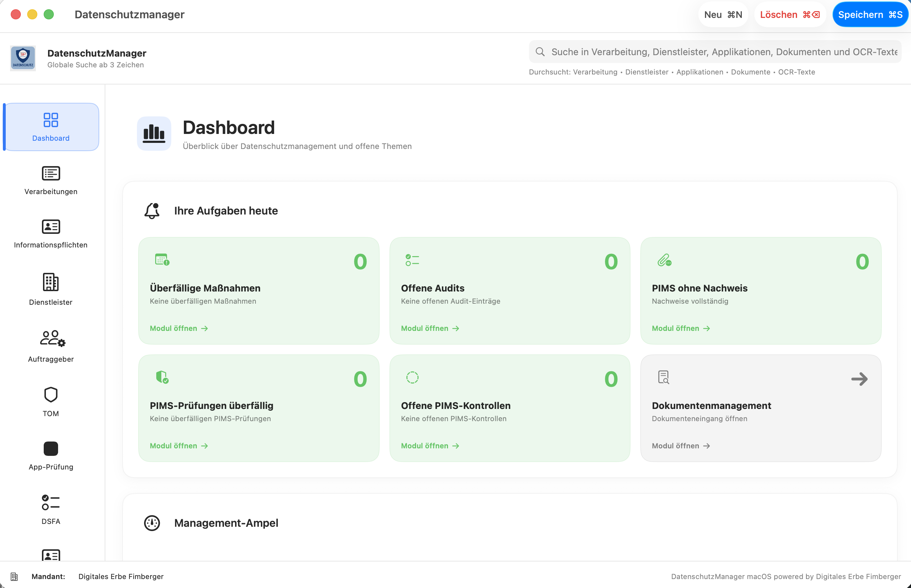911x588 pixels.
Task: Click Keine offenen Audit-Einträge status text
Action: (x=450, y=301)
